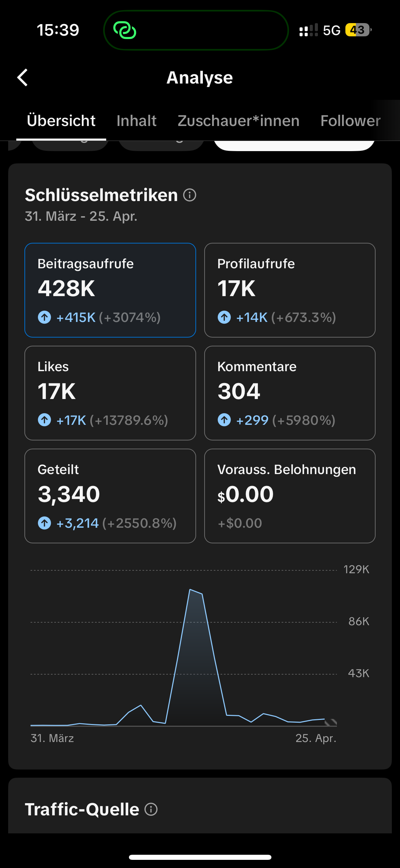Image resolution: width=400 pixels, height=868 pixels.
Task: Select the Kommentare metric card
Action: coord(290,393)
